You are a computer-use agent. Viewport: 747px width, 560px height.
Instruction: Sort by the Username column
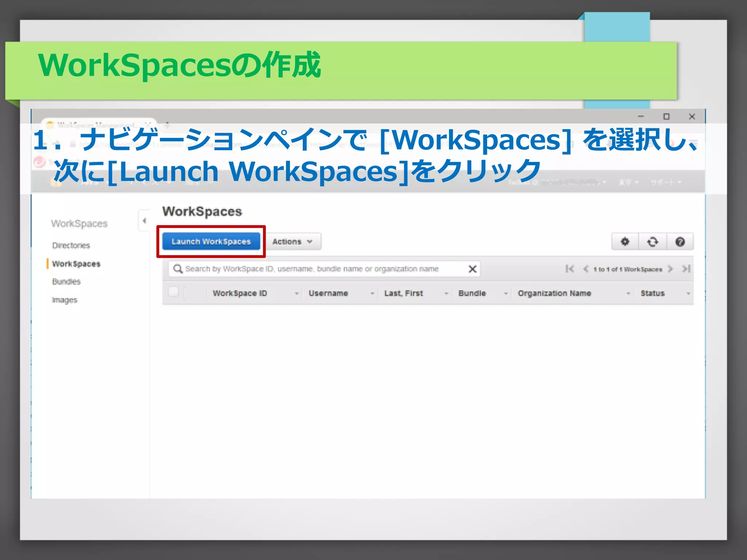328,293
